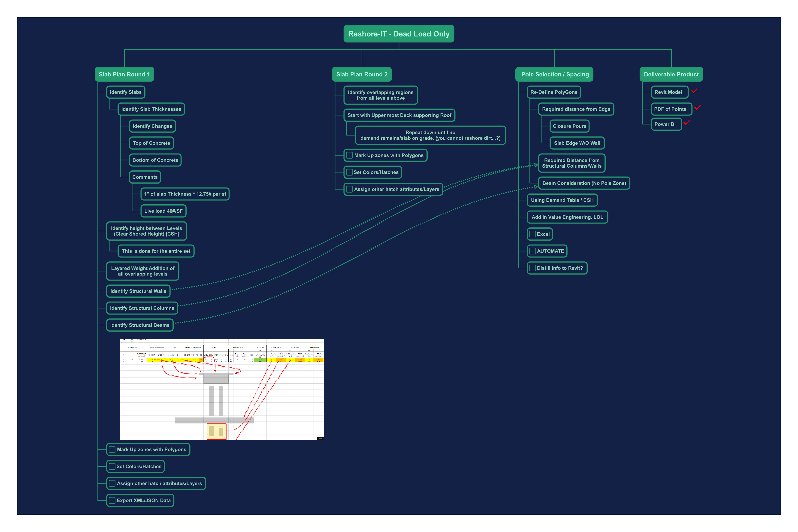Check the Excel checkbox
This screenshot has width=798, height=532.
[x=533, y=234]
